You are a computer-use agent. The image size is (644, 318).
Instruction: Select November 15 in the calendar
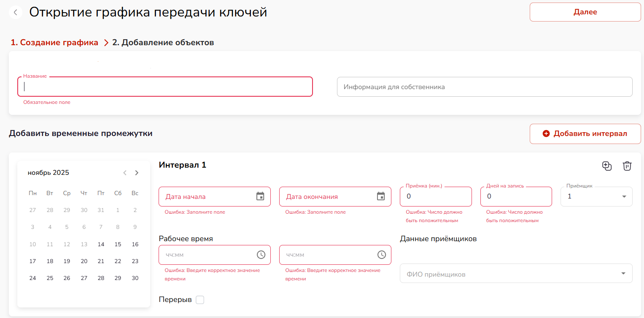click(118, 244)
